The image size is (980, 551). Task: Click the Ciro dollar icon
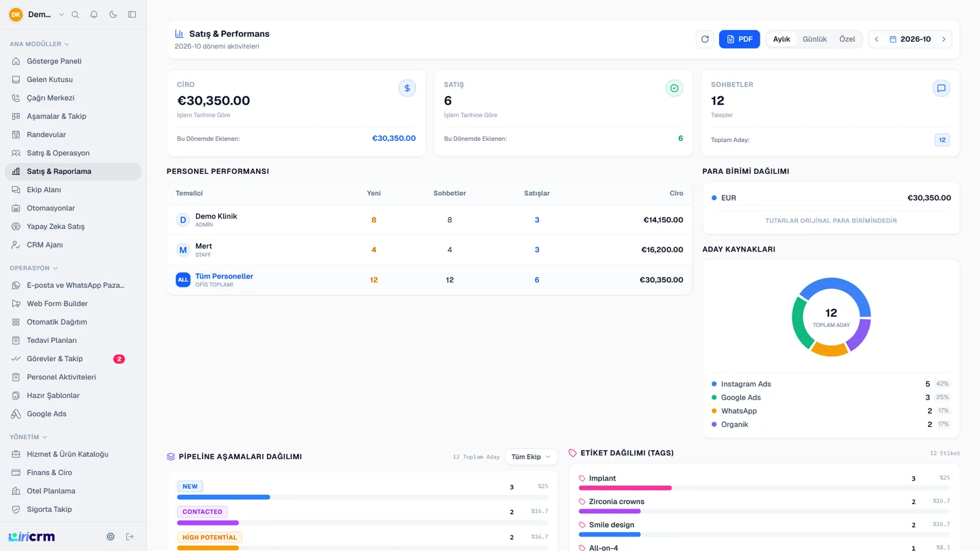tap(407, 88)
